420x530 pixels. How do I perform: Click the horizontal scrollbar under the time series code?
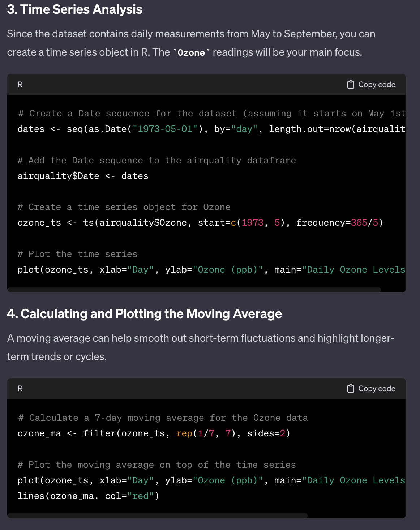click(194, 290)
